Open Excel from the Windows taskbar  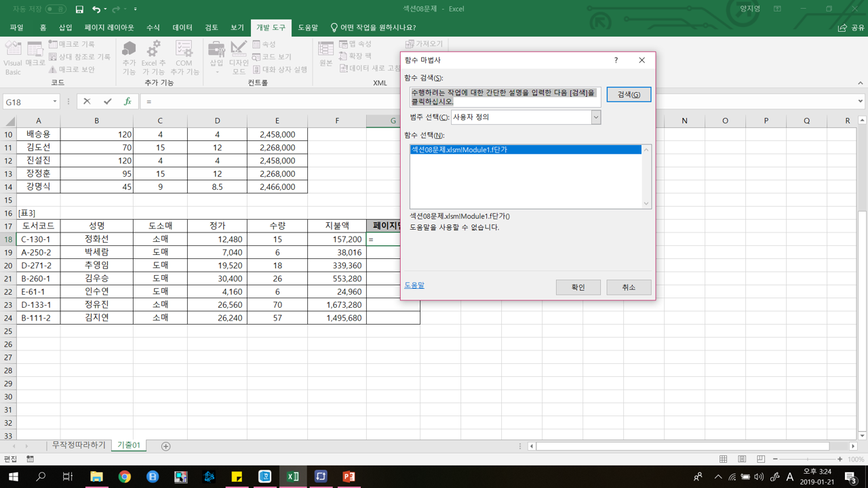point(292,476)
